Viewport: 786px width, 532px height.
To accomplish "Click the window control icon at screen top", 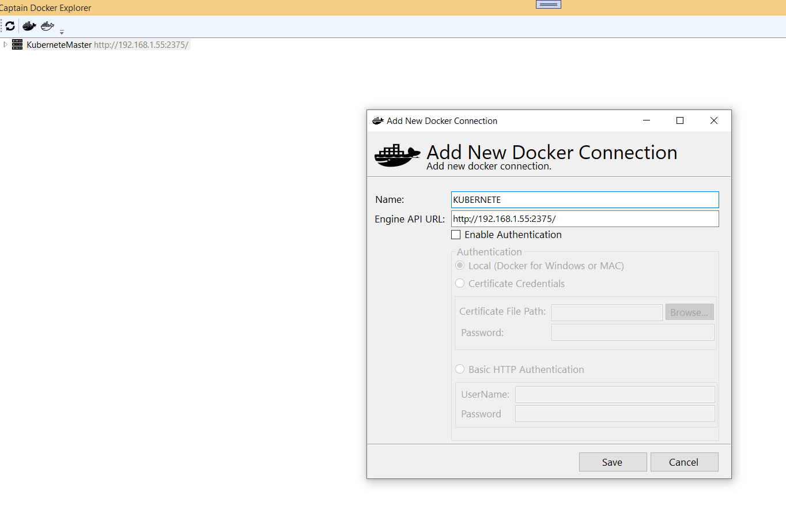I will point(548,4).
